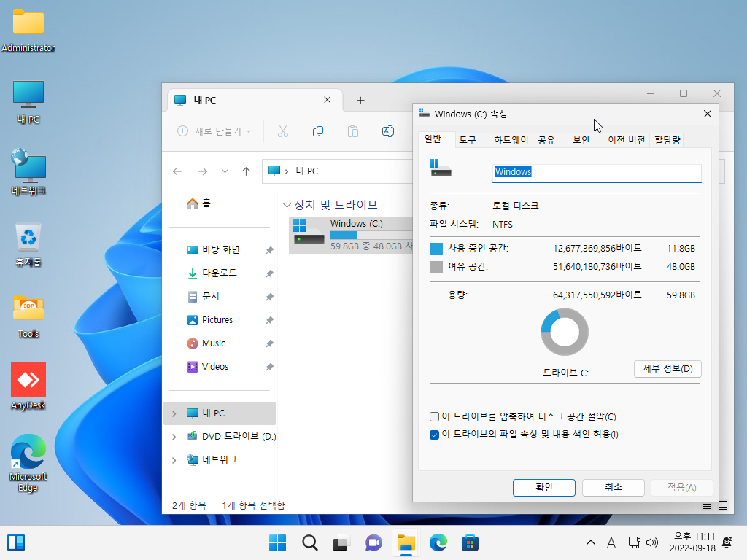
Task: Switch to the 이전 버전 tab
Action: pos(626,140)
